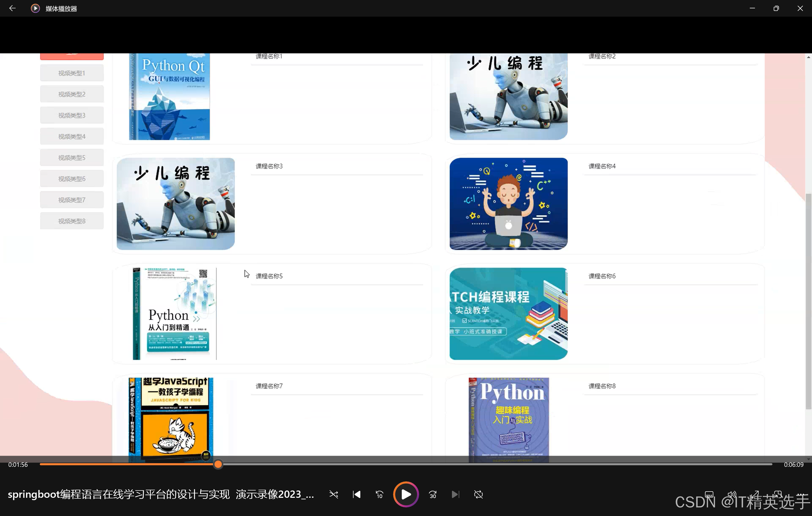The width and height of the screenshot is (812, 516).
Task: Click the 课程名称2 course title
Action: (602, 56)
